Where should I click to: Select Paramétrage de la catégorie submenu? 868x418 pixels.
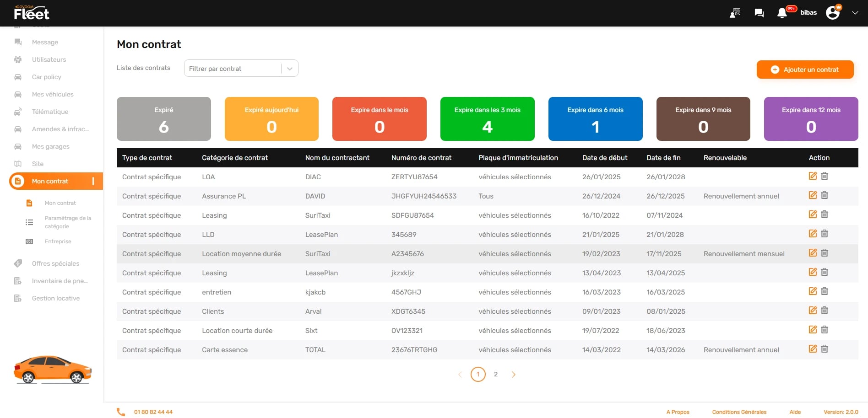click(68, 222)
